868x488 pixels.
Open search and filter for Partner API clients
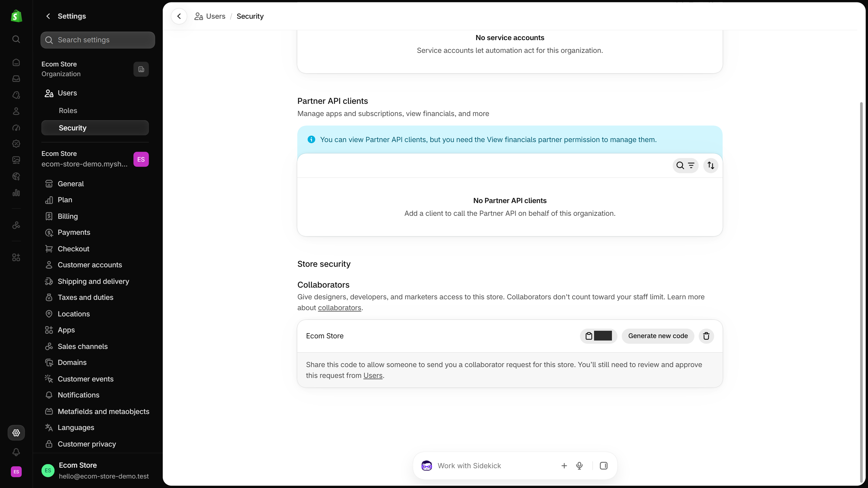tap(685, 165)
